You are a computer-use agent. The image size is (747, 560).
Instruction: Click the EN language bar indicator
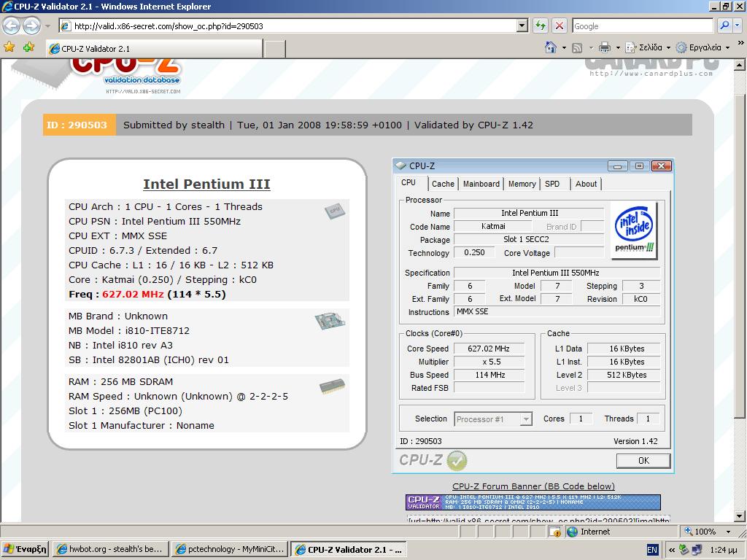[652, 550]
